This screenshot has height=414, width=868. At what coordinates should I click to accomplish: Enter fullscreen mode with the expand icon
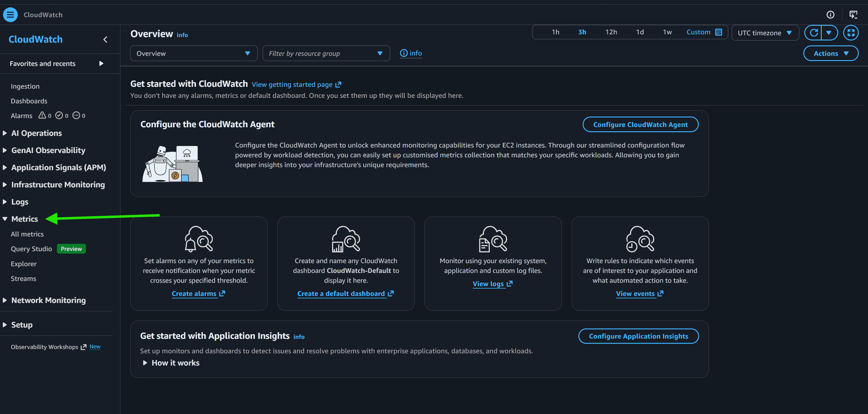click(x=851, y=33)
